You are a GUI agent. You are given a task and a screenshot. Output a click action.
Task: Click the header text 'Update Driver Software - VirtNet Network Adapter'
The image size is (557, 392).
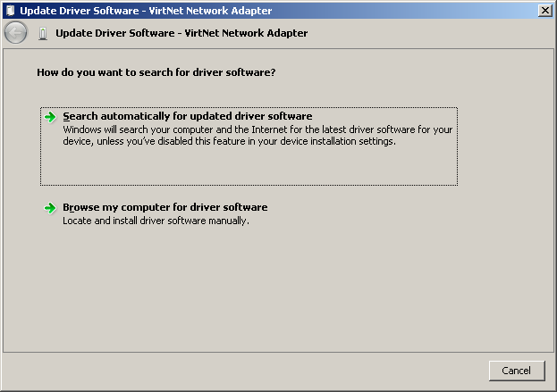(181, 33)
